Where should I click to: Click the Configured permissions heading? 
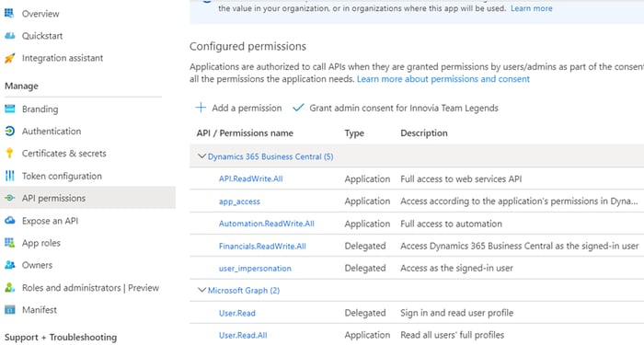click(x=247, y=46)
